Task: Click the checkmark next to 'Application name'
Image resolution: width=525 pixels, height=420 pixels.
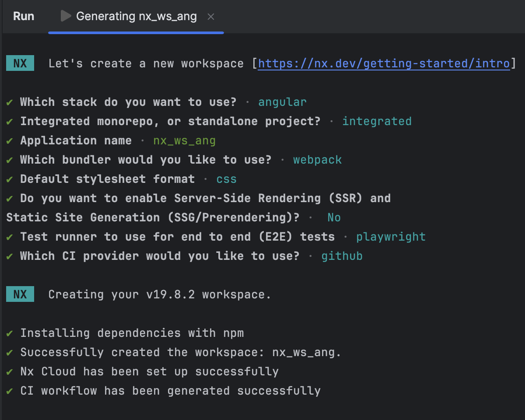Action: (10, 140)
